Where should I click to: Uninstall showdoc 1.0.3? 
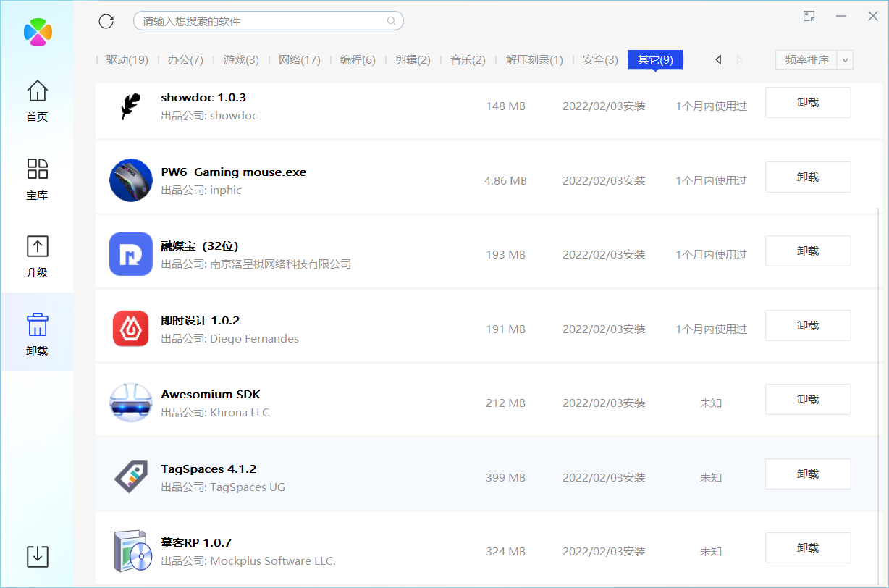808,103
